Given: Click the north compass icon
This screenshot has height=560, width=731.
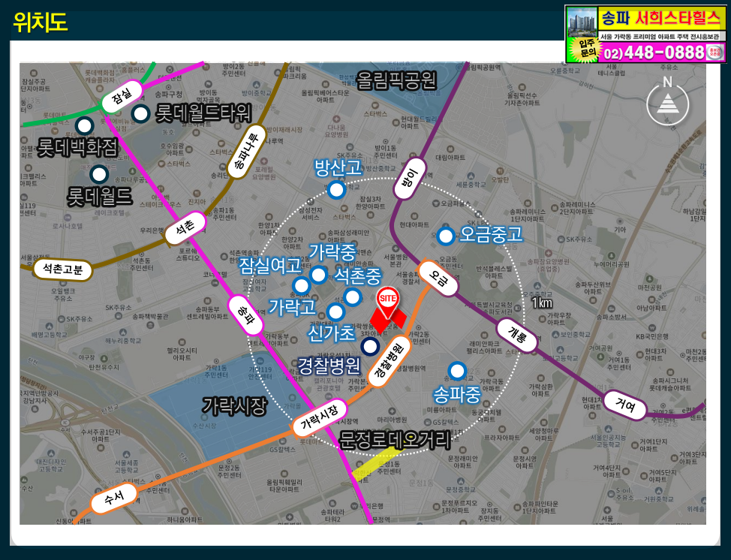Looking at the screenshot, I should click(668, 101).
